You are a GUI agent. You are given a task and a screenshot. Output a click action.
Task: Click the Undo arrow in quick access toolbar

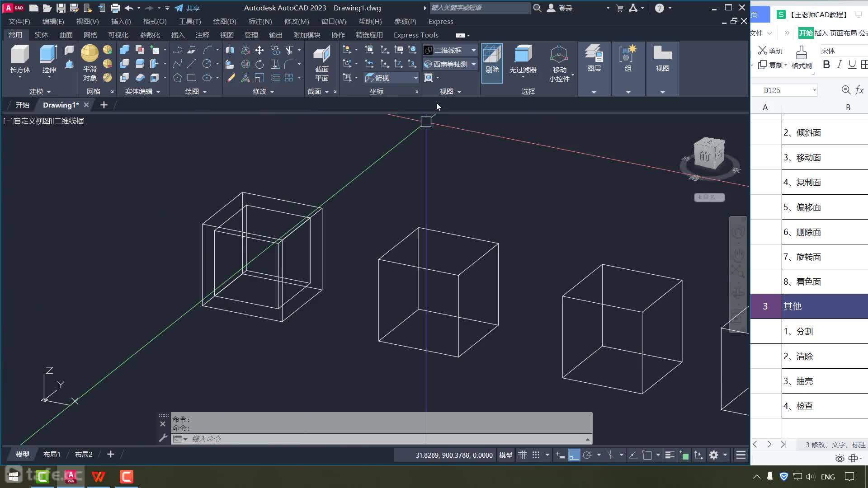point(129,8)
